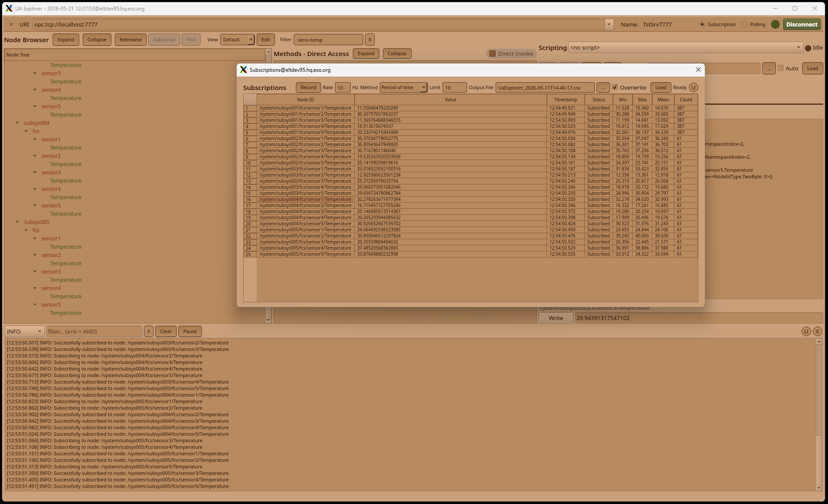Open the INFO log level dropdown

point(24,331)
